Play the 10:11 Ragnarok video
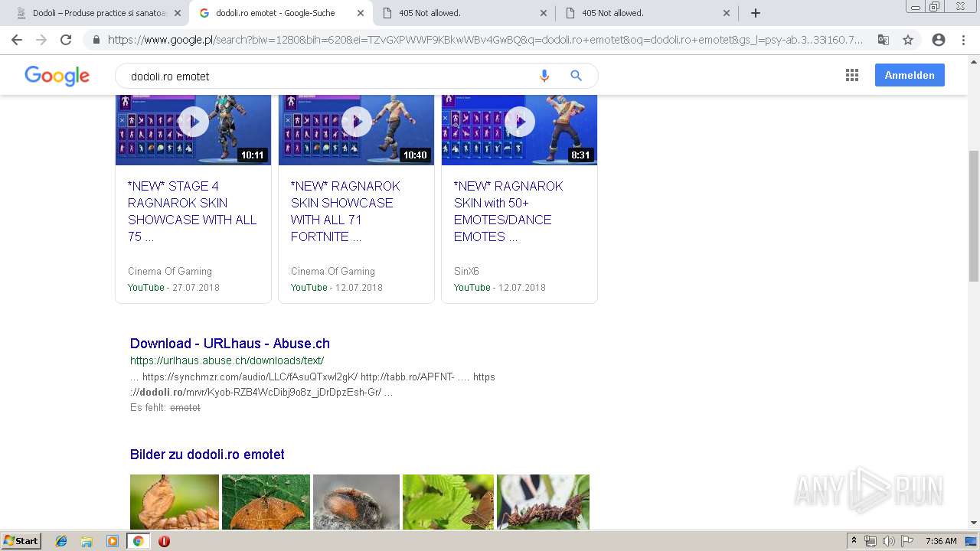Viewport: 980px width, 551px height. point(193,122)
